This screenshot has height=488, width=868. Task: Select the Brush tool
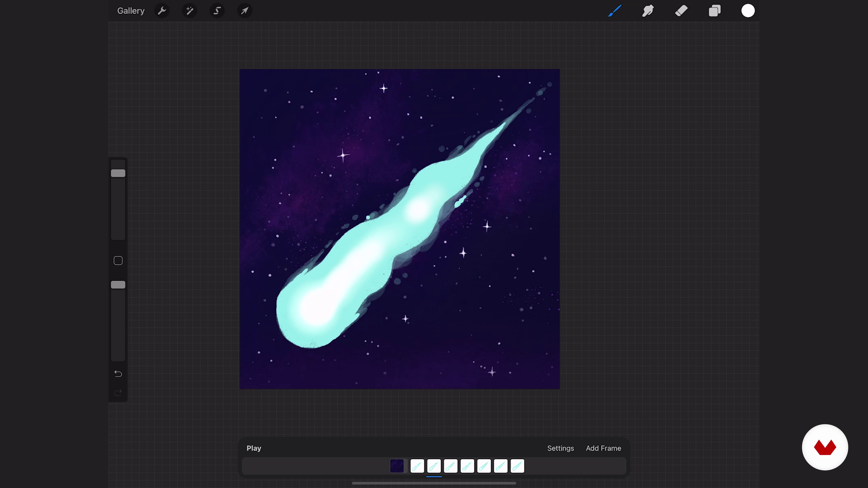click(x=615, y=11)
